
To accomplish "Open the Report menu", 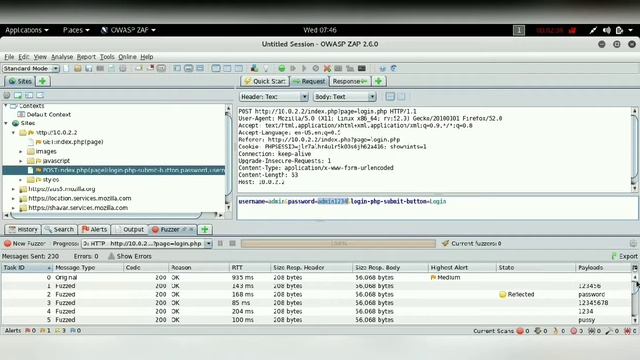I will coord(86,57).
